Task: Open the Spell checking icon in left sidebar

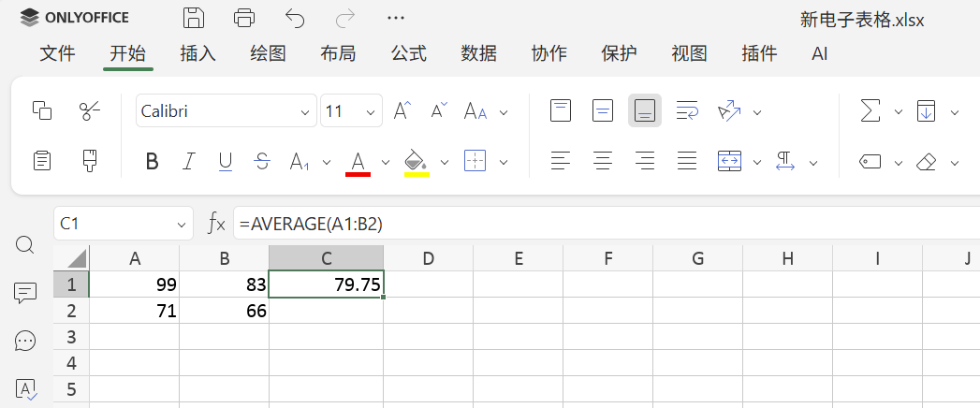Action: 25,388
